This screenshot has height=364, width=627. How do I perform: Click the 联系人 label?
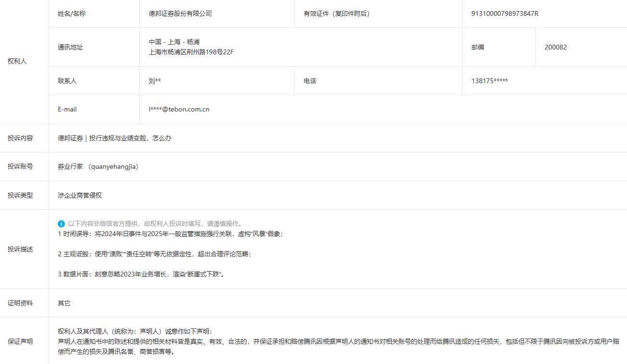coord(67,81)
